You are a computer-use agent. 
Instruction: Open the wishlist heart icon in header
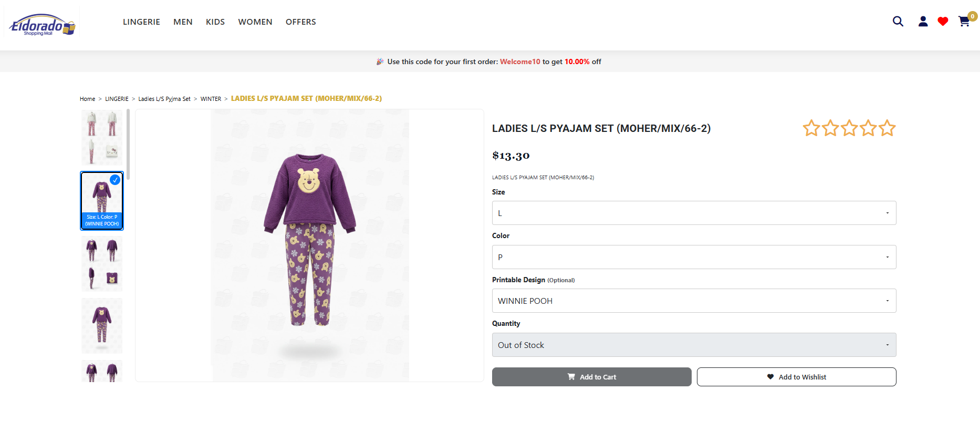pyautogui.click(x=943, y=22)
